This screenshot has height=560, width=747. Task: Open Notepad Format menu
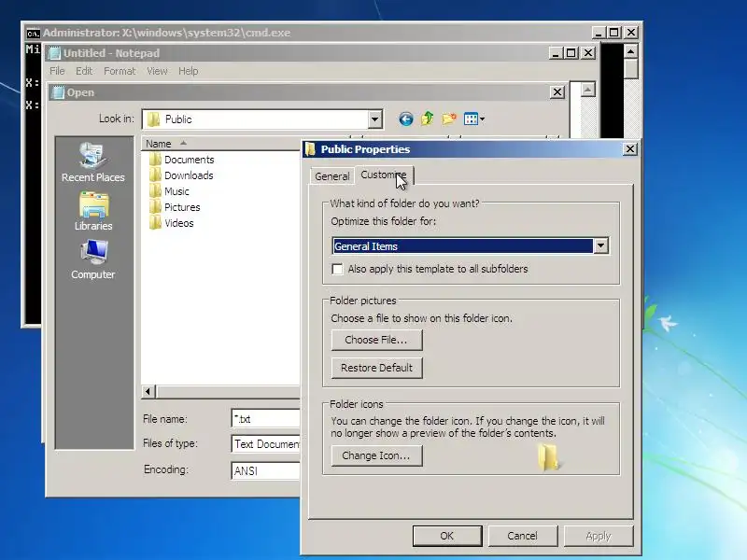120,71
